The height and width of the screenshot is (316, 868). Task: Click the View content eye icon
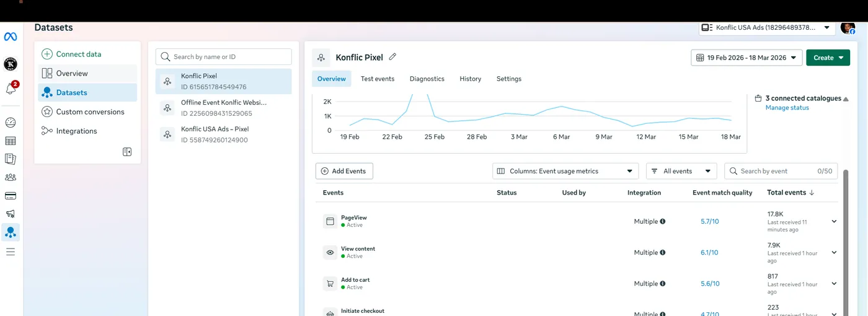[330, 252]
